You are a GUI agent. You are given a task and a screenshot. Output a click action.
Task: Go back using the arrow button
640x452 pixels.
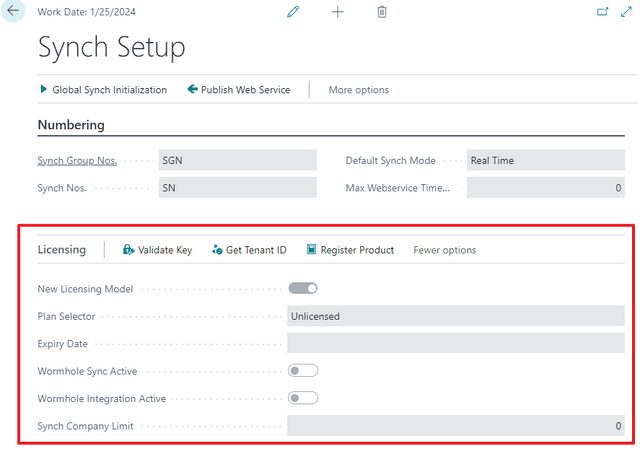pos(13,11)
